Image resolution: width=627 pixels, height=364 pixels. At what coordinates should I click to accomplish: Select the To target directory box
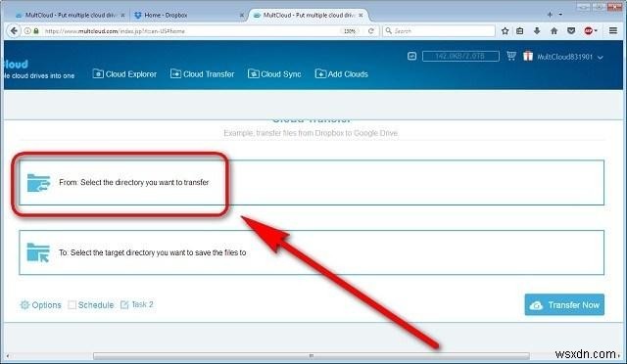(x=312, y=252)
